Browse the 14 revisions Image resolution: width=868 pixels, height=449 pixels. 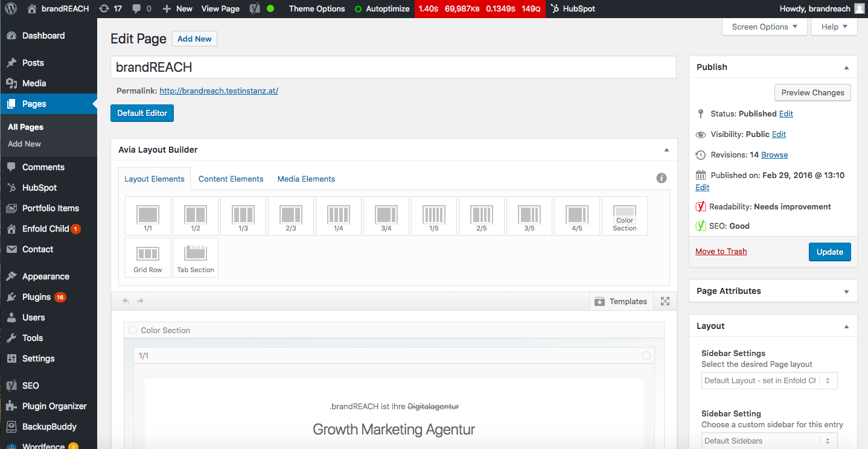click(774, 155)
